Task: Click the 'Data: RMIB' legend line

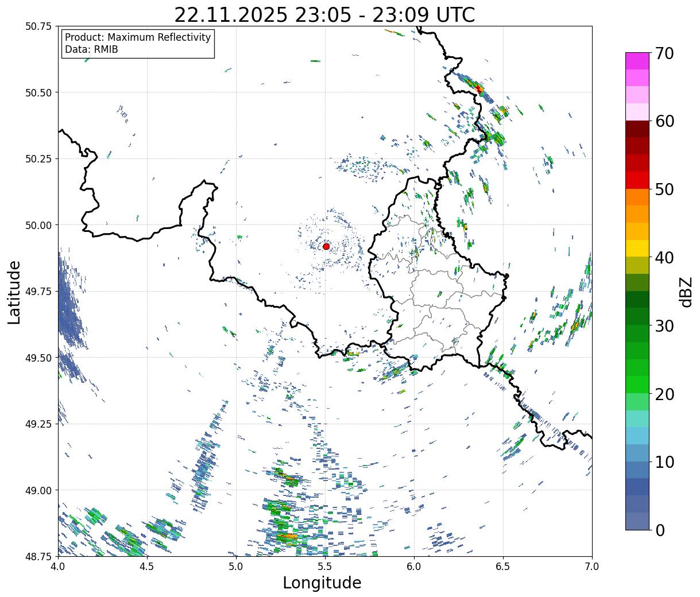Action: [x=91, y=49]
